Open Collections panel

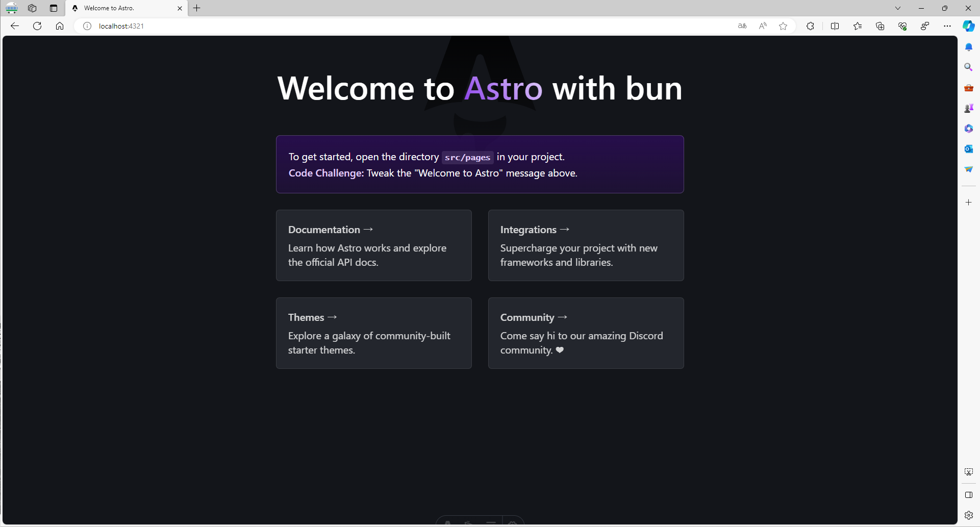880,26
